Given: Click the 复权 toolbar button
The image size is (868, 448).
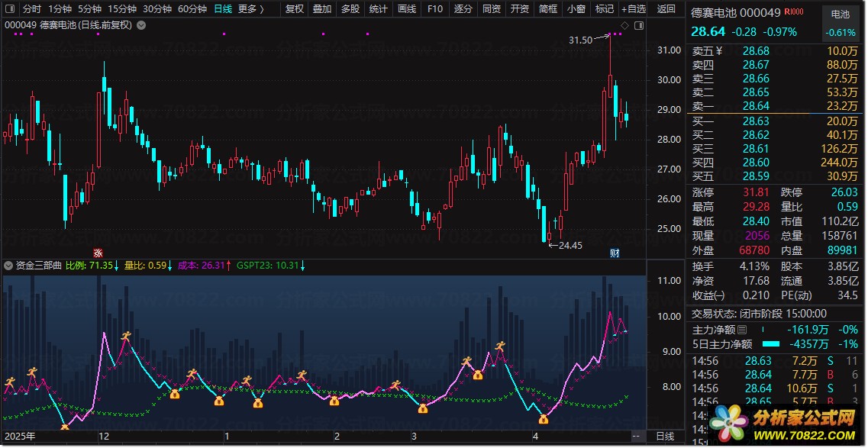Looking at the screenshot, I should click(x=294, y=9).
